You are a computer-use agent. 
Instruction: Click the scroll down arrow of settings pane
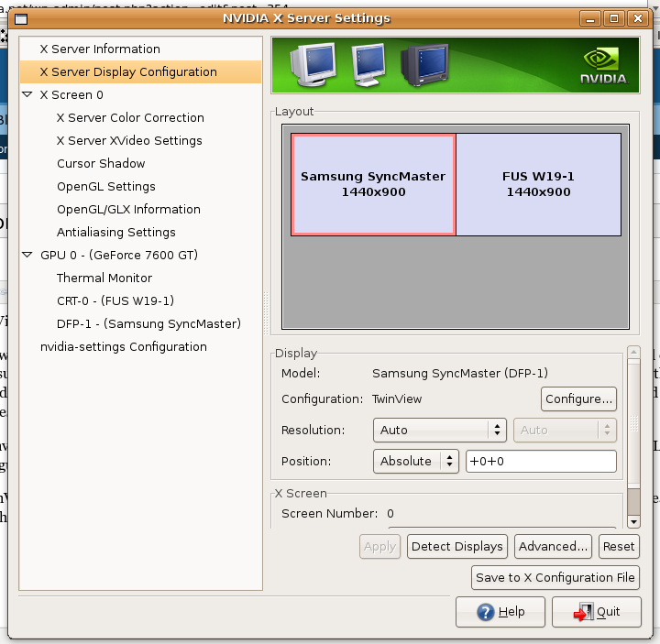click(x=633, y=522)
